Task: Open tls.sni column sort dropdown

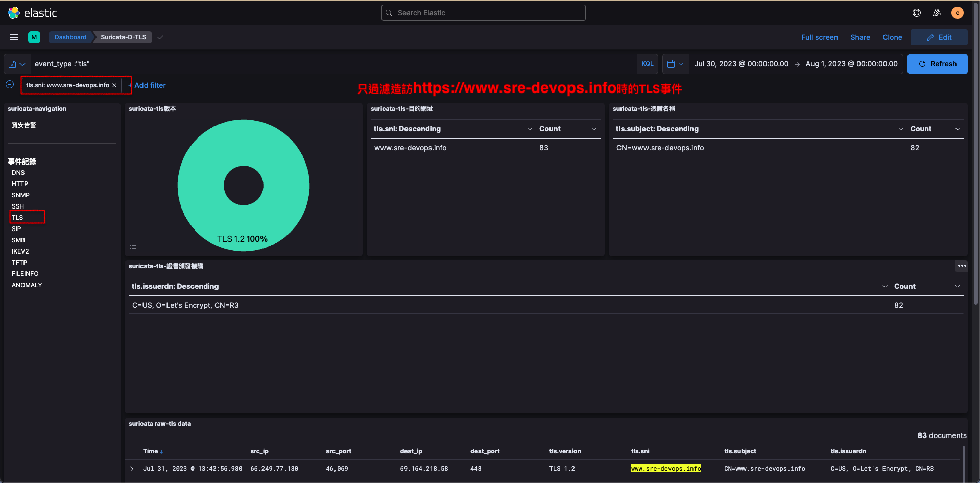Action: (x=530, y=129)
